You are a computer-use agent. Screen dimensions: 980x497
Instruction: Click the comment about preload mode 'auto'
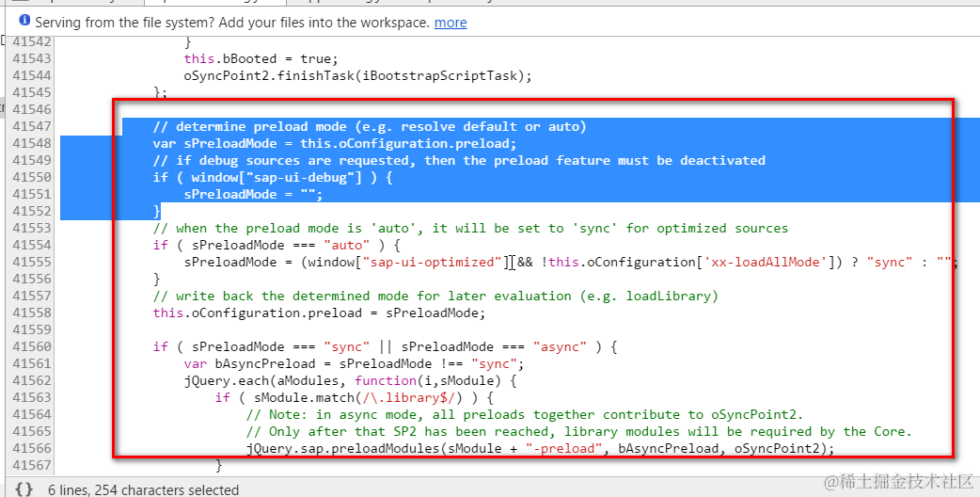pos(470,228)
